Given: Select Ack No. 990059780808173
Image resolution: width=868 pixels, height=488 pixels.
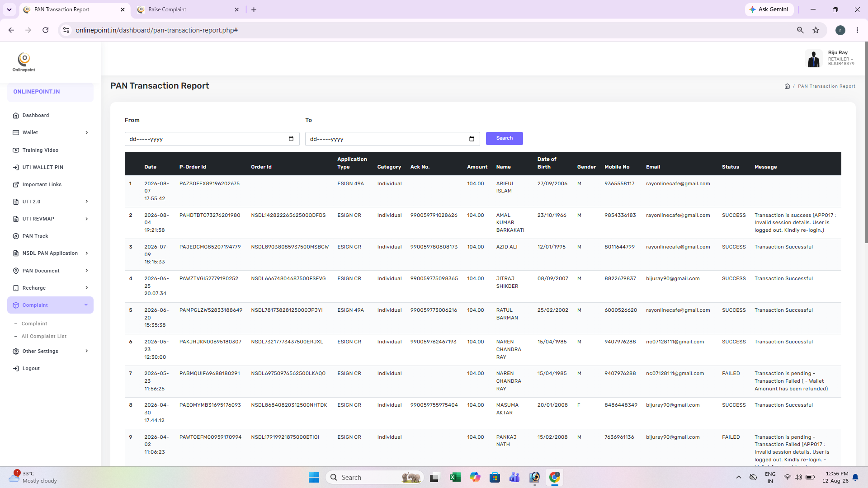Looking at the screenshot, I should click(x=434, y=247).
